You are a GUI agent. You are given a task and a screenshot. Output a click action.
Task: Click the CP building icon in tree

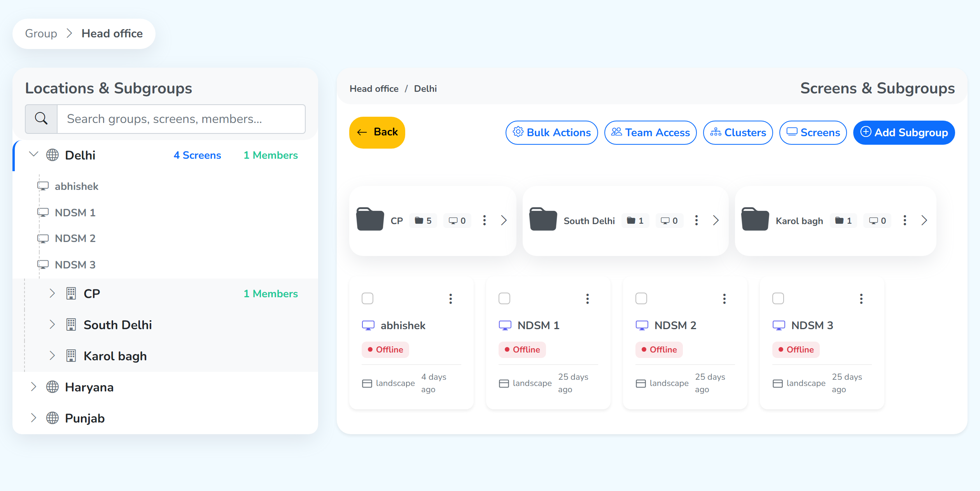tap(71, 293)
